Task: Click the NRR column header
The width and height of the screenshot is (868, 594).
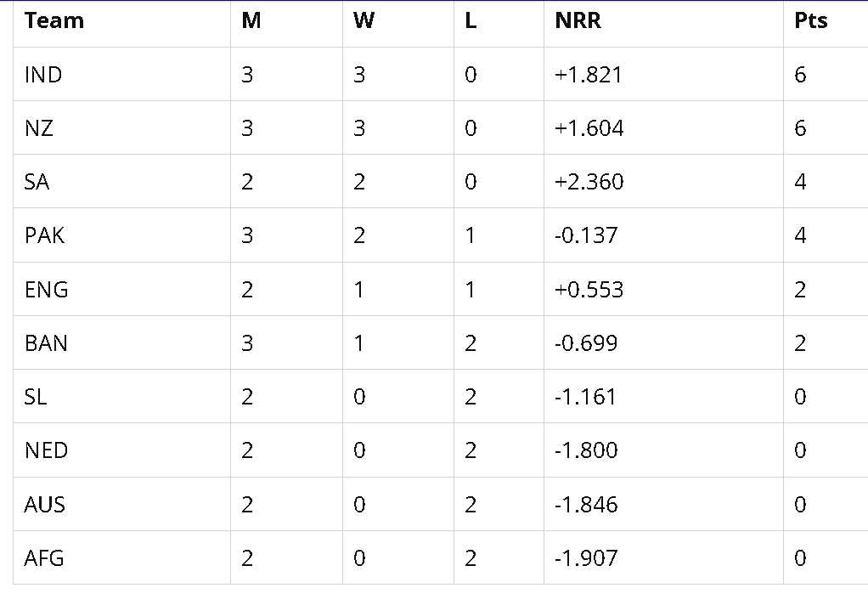Action: [578, 21]
